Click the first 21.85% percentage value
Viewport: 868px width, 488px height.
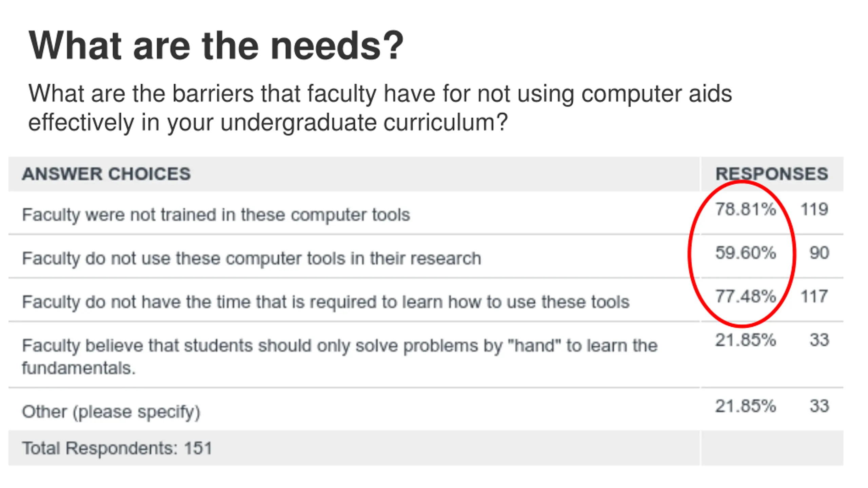pyautogui.click(x=746, y=340)
